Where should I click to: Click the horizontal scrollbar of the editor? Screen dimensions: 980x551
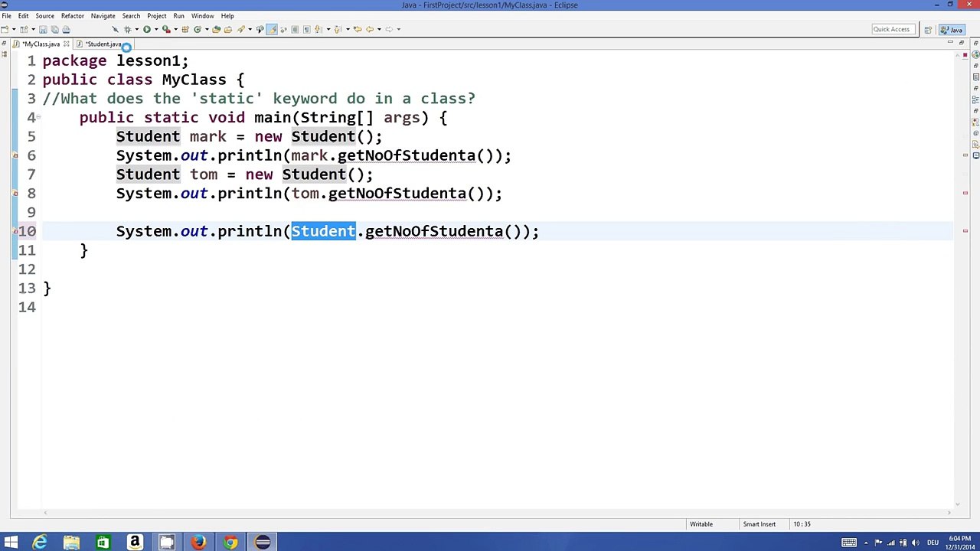[496, 513]
